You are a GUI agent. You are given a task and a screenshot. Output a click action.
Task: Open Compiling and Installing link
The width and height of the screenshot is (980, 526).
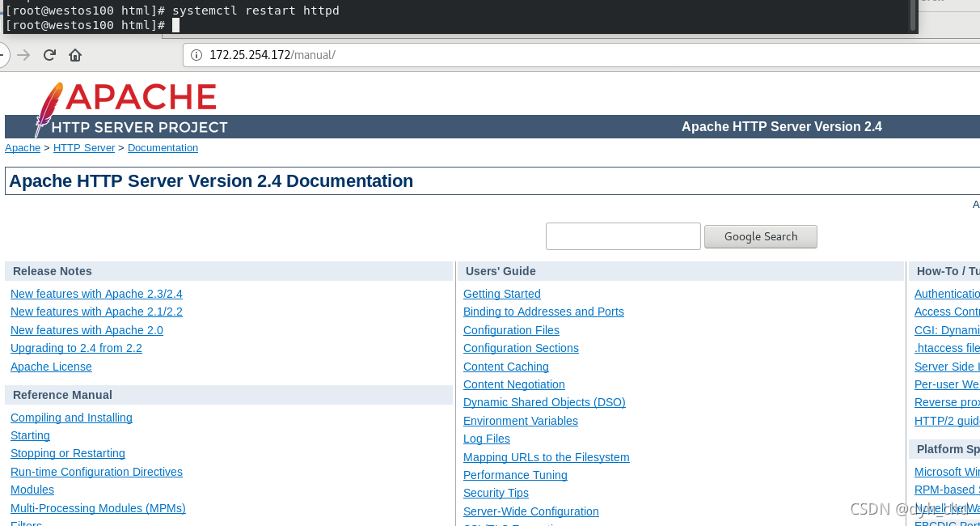[x=71, y=418]
